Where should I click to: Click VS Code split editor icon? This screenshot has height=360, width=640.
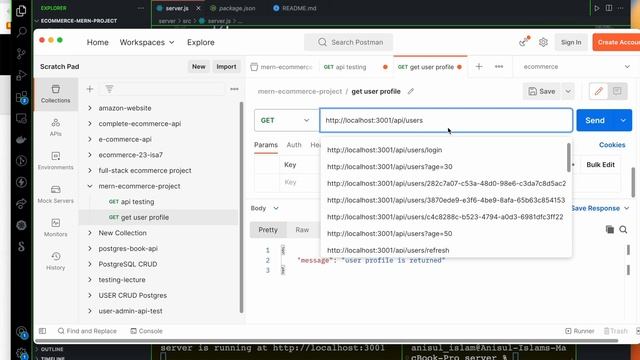click(609, 8)
